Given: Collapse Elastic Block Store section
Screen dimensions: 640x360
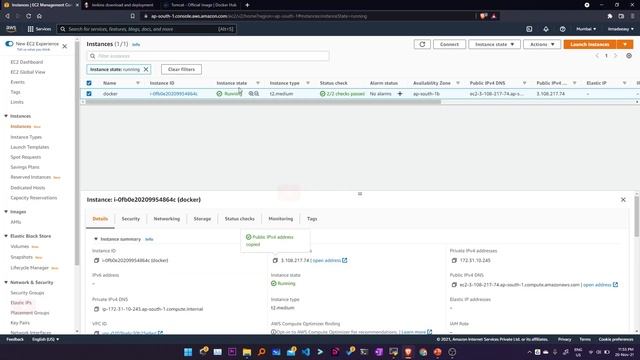Looking at the screenshot, I should click(6, 236).
